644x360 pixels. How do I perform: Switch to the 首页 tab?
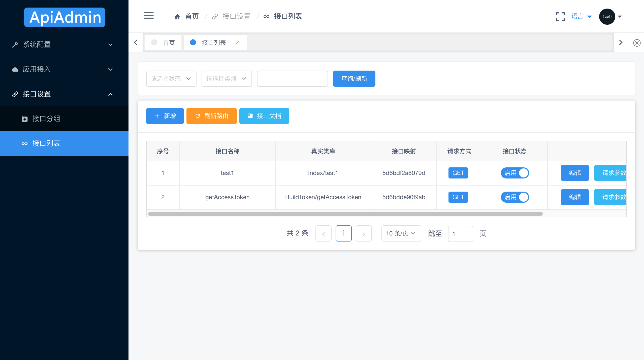(163, 43)
